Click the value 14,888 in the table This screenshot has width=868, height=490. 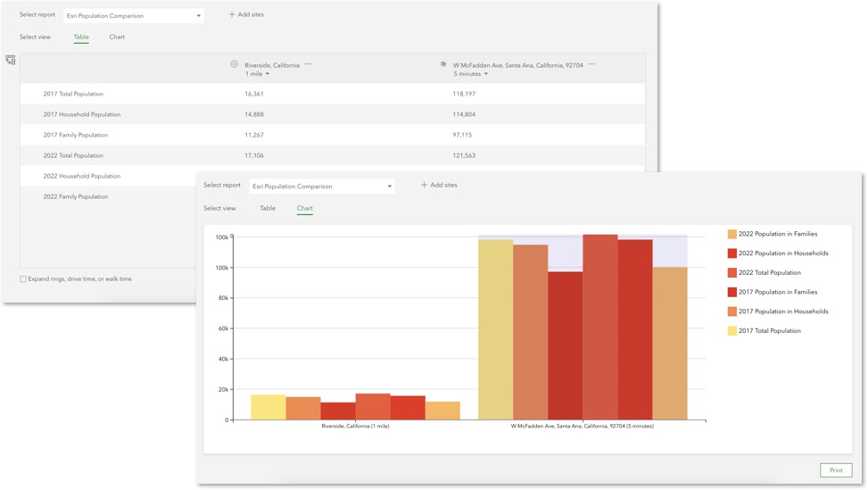(254, 114)
